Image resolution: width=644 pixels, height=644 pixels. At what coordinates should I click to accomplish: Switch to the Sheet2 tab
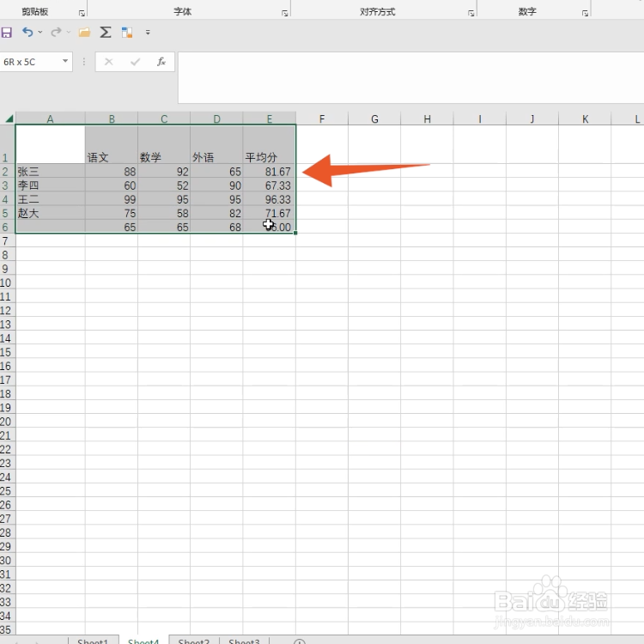click(x=194, y=641)
